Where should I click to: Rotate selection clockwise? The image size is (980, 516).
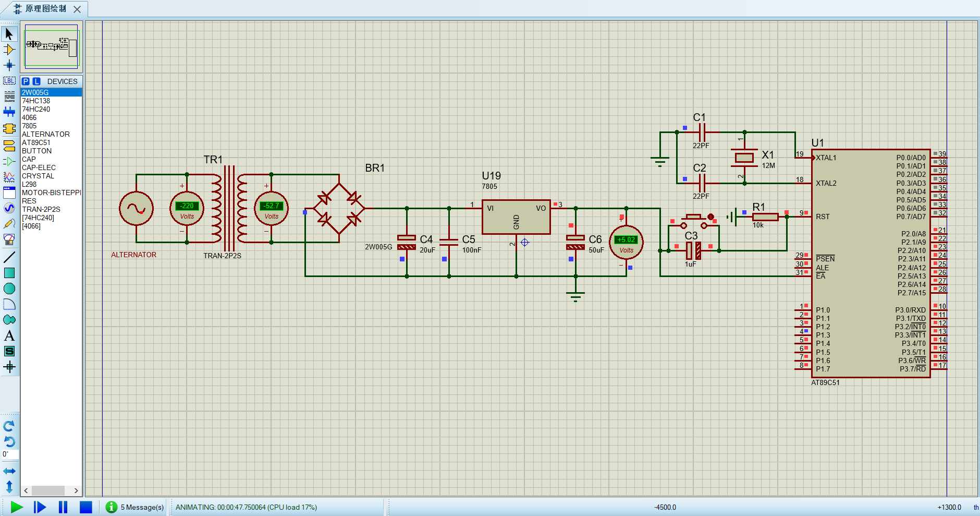(x=9, y=426)
